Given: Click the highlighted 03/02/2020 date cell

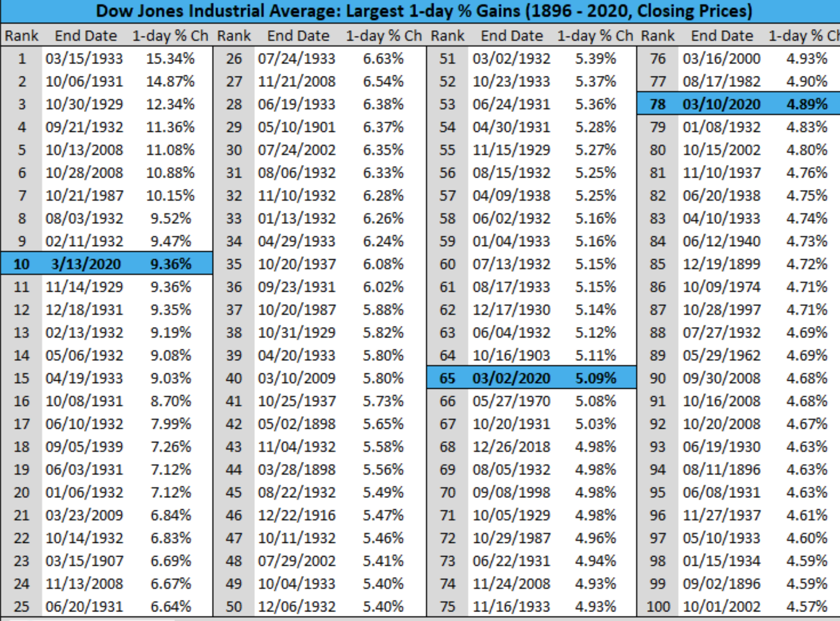Looking at the screenshot, I should click(x=511, y=378).
